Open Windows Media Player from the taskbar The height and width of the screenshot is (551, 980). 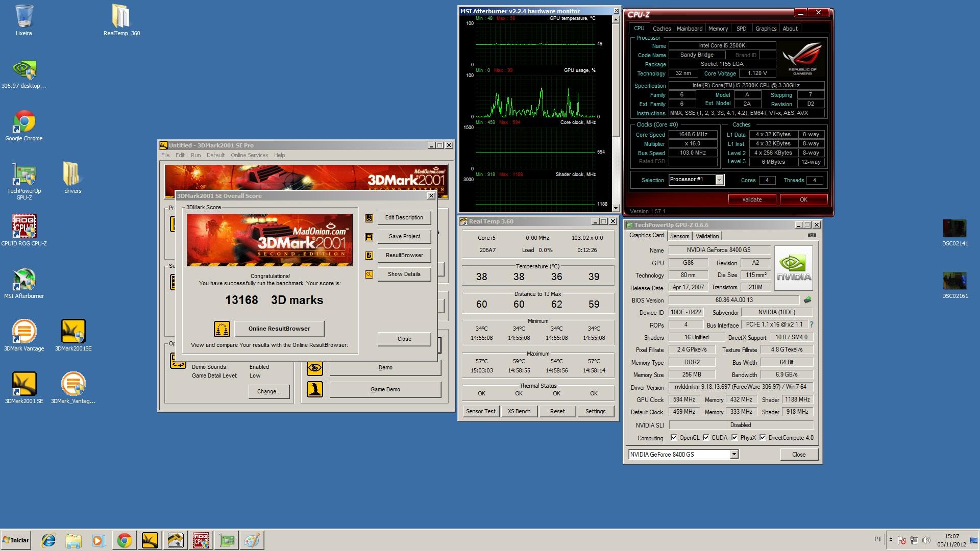(99, 540)
